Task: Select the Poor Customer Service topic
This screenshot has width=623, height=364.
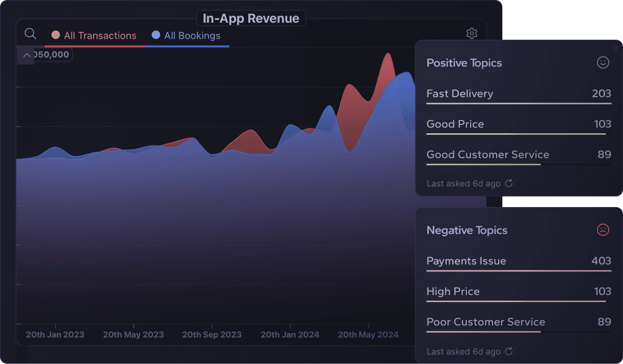Action: 486,322
